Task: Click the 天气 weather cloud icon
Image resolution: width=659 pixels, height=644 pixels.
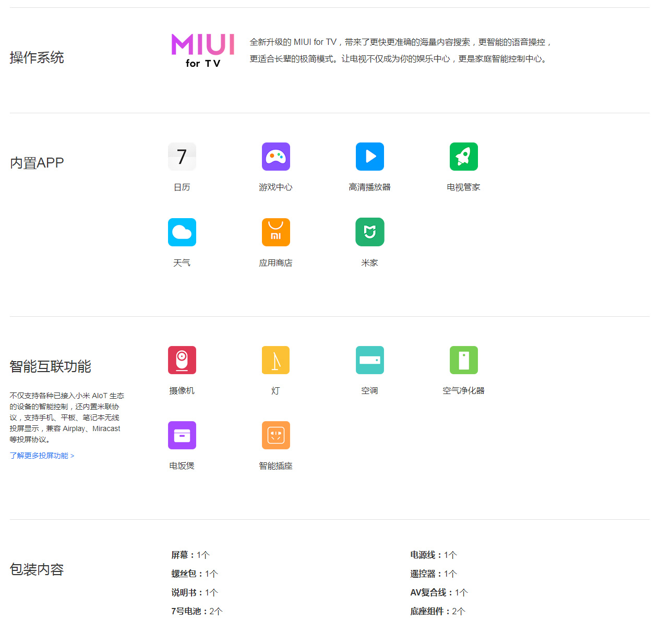Action: (x=182, y=232)
